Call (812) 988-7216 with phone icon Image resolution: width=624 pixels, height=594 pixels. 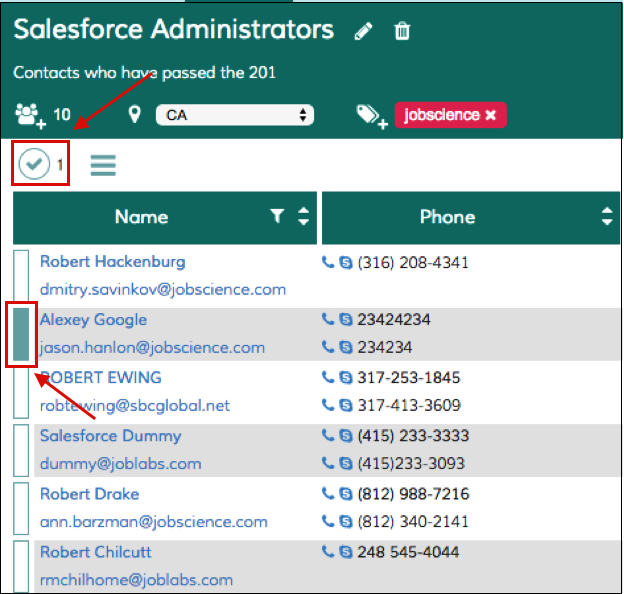[328, 493]
